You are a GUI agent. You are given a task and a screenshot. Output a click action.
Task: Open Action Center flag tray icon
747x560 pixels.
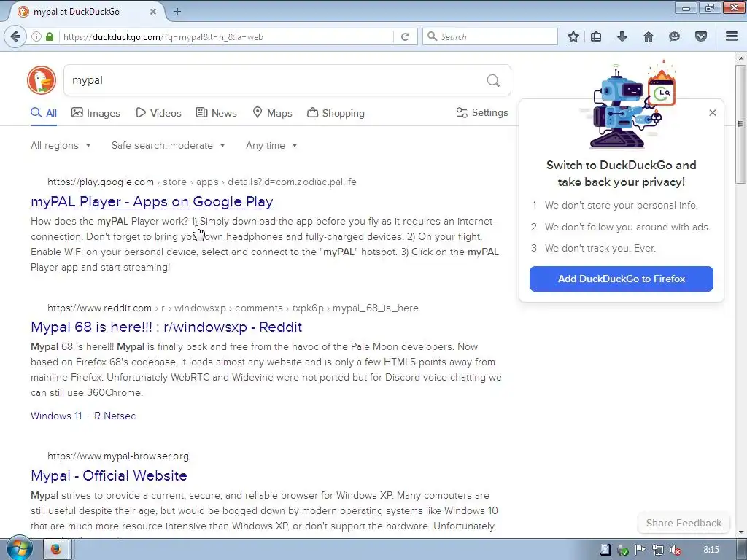[640, 550]
